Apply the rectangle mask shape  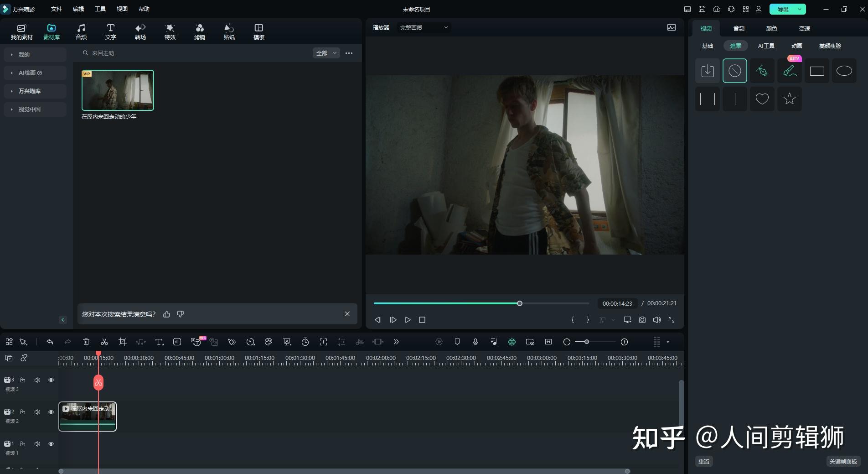point(817,71)
